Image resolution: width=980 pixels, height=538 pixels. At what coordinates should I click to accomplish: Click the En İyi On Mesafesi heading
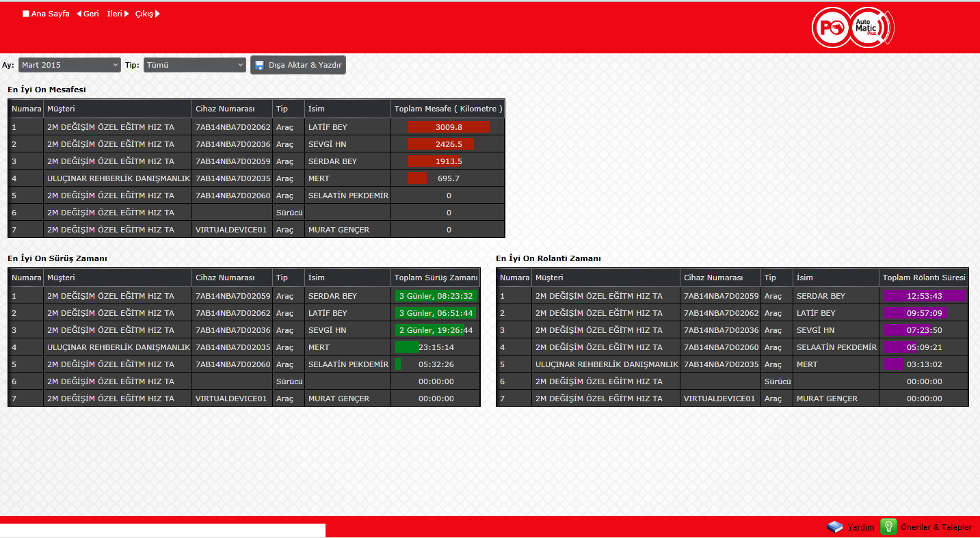(x=47, y=90)
